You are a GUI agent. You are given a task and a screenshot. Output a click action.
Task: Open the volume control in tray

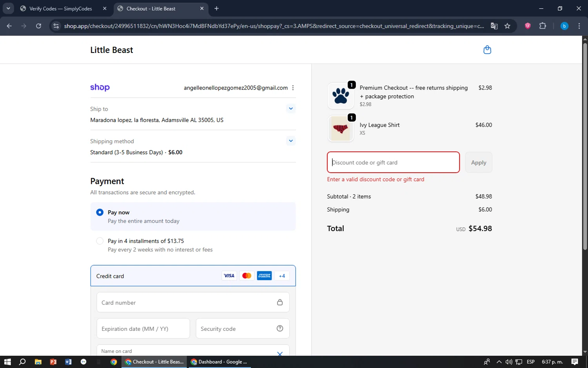pyautogui.click(x=509, y=362)
